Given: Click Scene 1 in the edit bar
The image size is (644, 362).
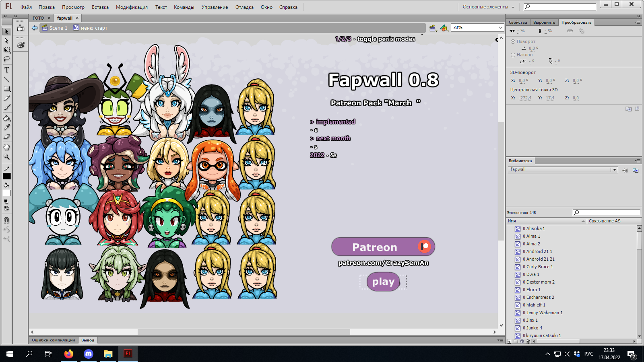Looking at the screenshot, I should pos(55,28).
